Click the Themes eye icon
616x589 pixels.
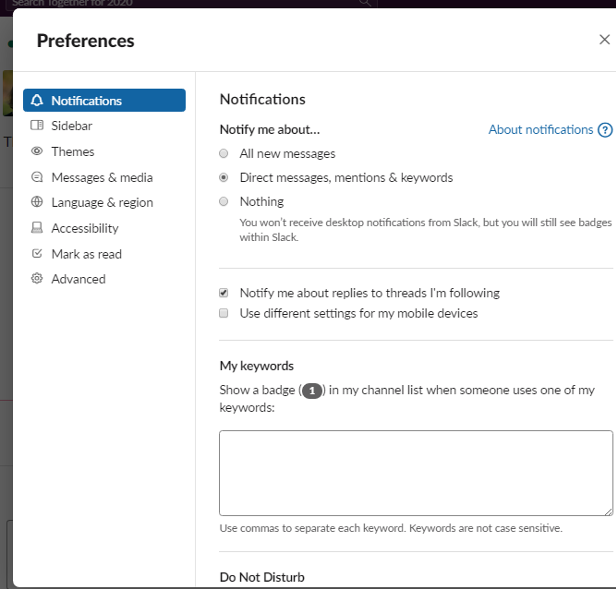coord(37,151)
